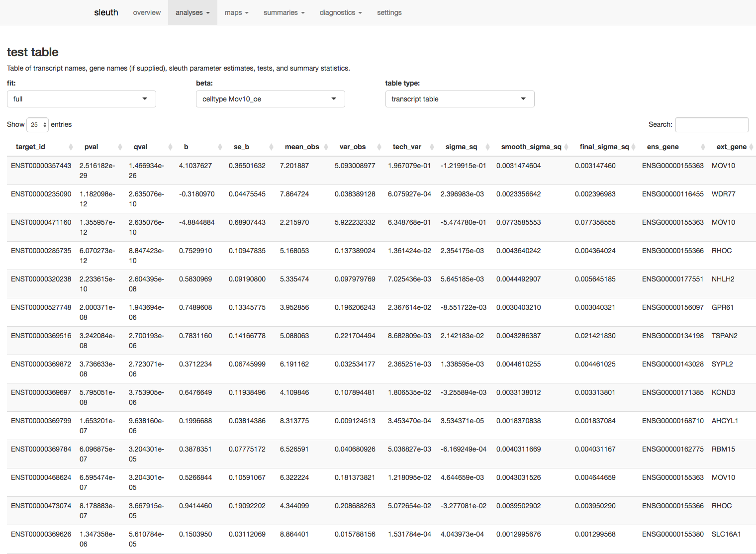This screenshot has height=554, width=756.
Task: Select transcript ENST00000468624 cell
Action: pyautogui.click(x=41, y=477)
